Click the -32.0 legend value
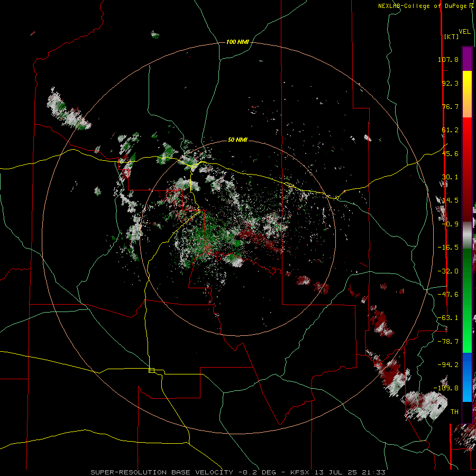 pos(448,271)
